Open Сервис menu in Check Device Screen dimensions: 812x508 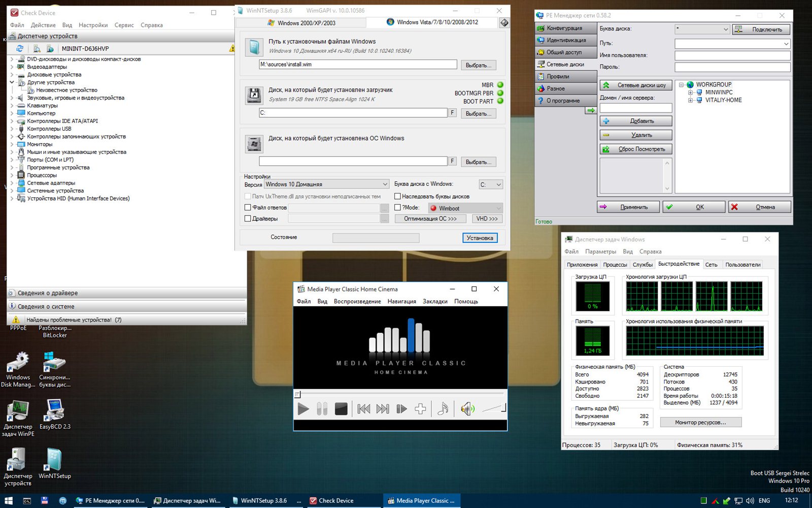coord(124,25)
